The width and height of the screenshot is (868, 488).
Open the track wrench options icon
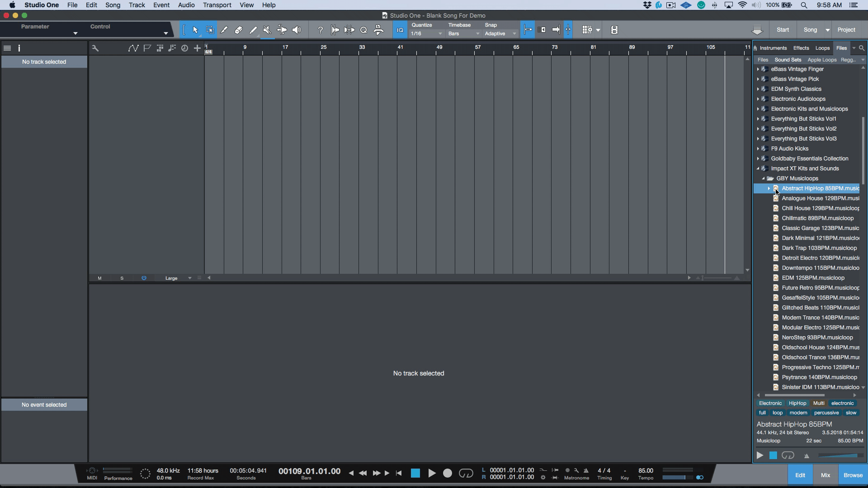95,48
